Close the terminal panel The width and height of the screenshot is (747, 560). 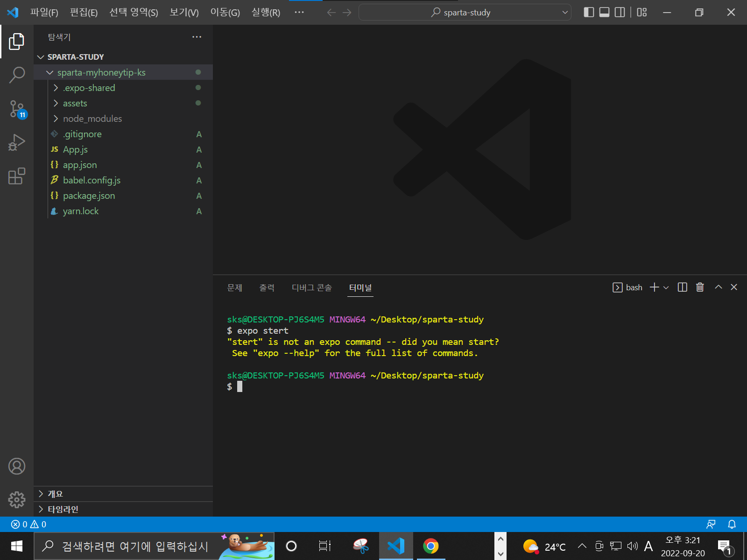(x=734, y=287)
